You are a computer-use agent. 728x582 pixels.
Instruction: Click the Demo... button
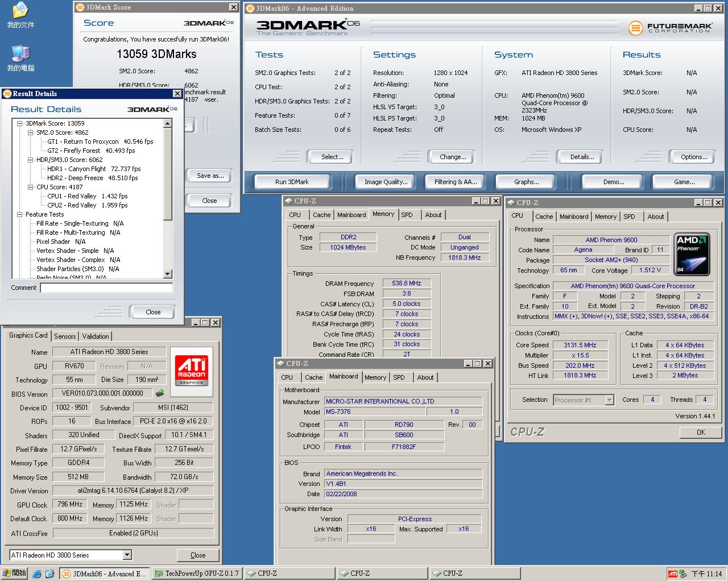click(x=614, y=182)
